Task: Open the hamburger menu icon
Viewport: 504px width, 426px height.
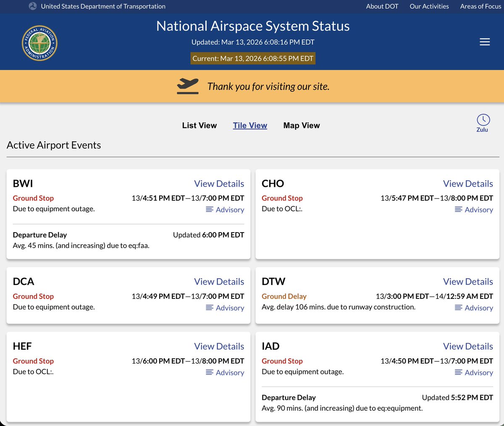Action: (485, 42)
